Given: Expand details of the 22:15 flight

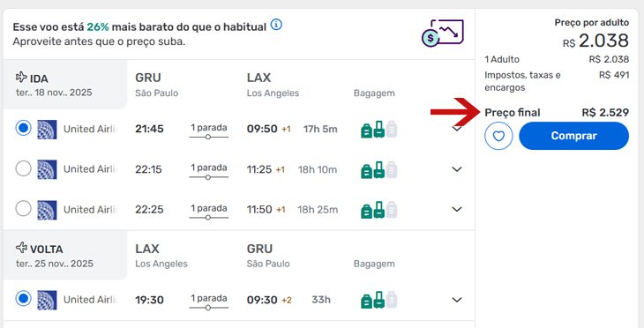Looking at the screenshot, I should coord(457,169).
